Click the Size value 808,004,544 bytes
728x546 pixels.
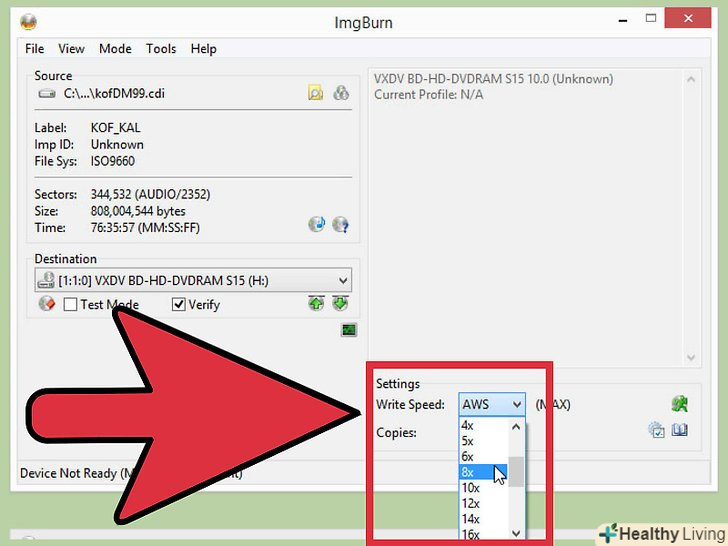(138, 211)
